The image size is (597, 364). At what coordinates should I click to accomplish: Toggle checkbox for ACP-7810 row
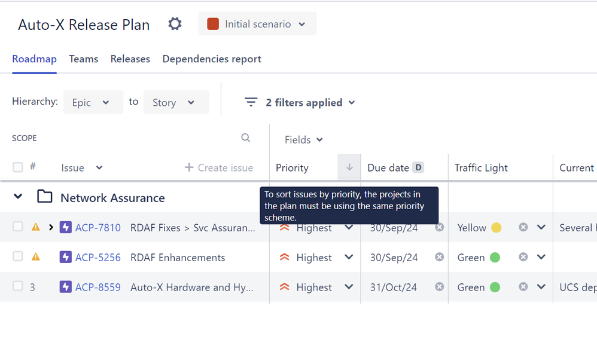(17, 227)
